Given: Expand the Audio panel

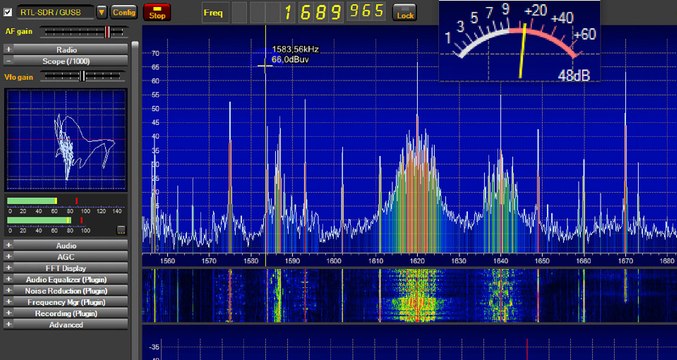Looking at the screenshot, I should click(x=66, y=246).
